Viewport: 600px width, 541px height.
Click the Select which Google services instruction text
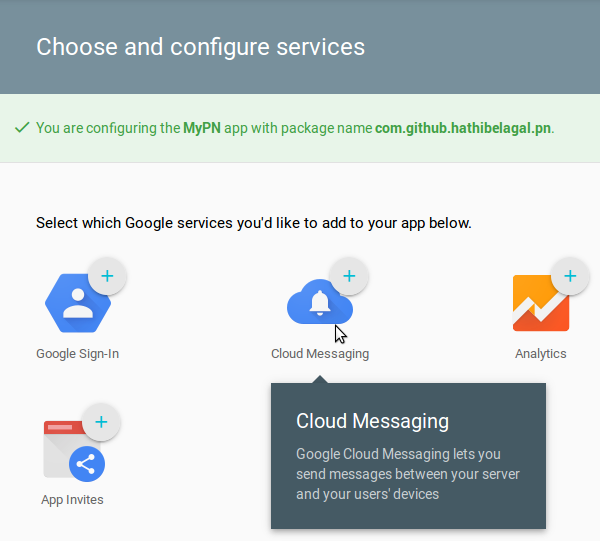pyautogui.click(x=254, y=223)
